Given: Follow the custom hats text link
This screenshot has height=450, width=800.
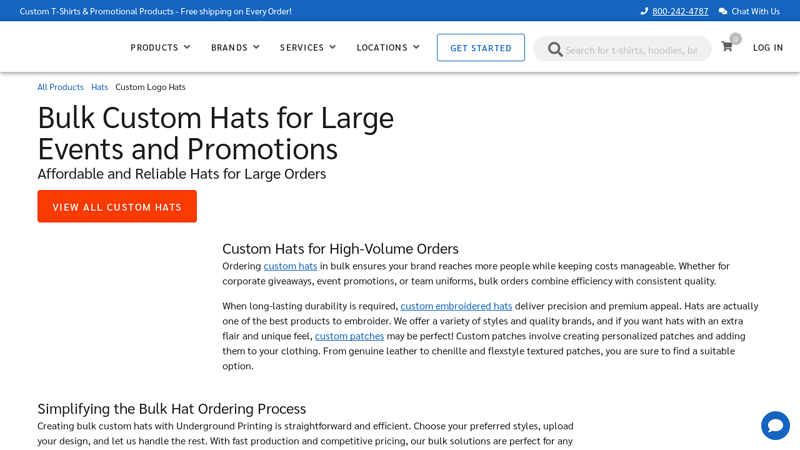Looking at the screenshot, I should [x=290, y=266].
